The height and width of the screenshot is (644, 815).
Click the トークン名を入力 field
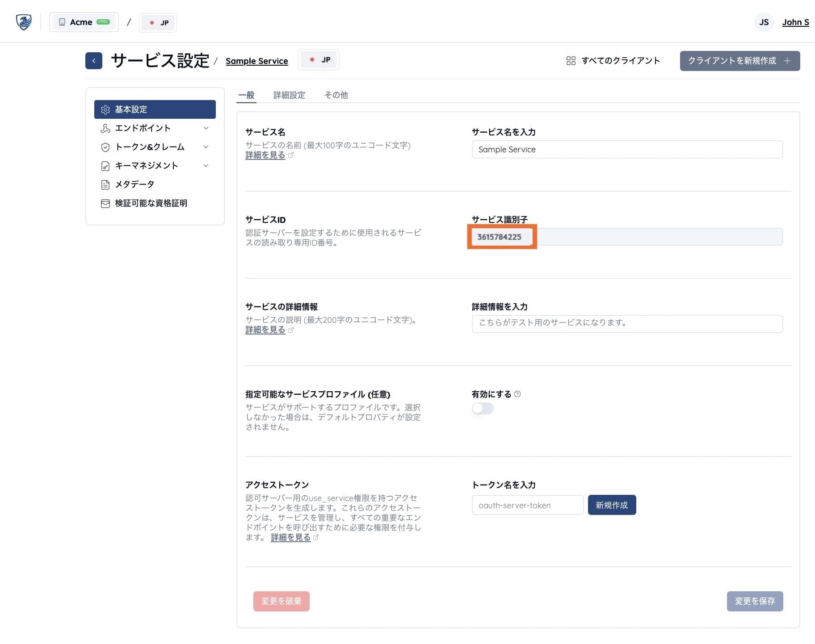pyautogui.click(x=528, y=505)
